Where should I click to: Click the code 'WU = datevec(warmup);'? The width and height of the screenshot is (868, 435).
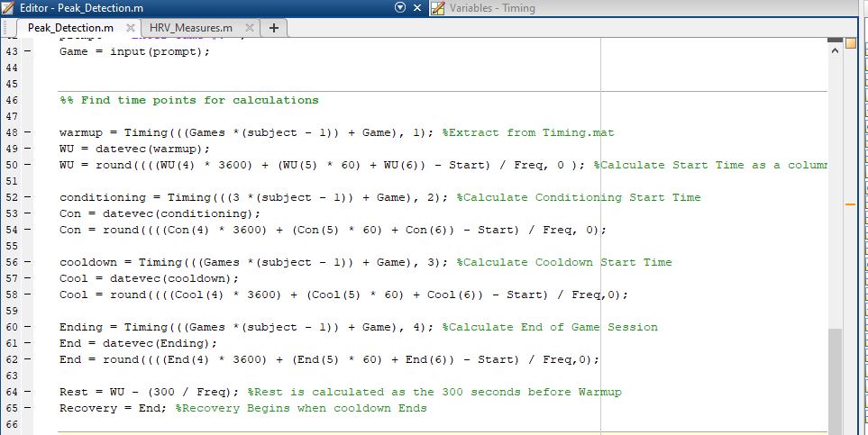[135, 149]
